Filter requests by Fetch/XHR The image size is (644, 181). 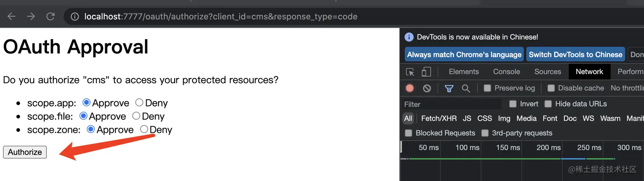point(439,118)
